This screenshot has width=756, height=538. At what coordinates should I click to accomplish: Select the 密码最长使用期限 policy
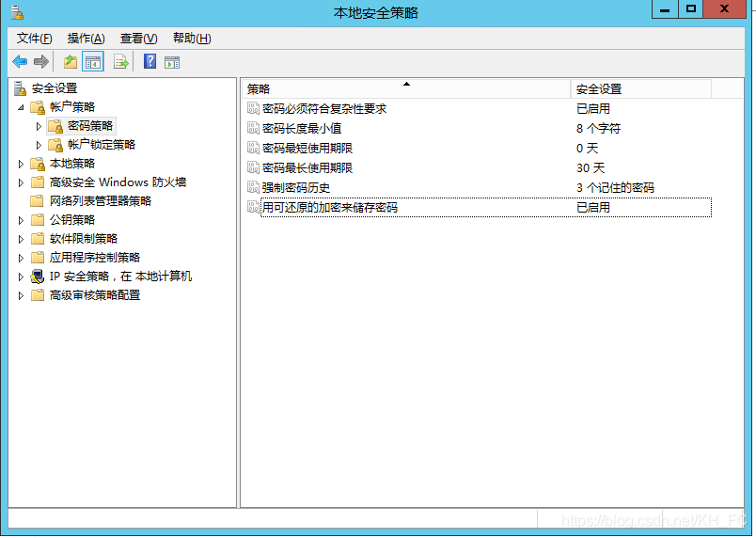click(x=307, y=168)
